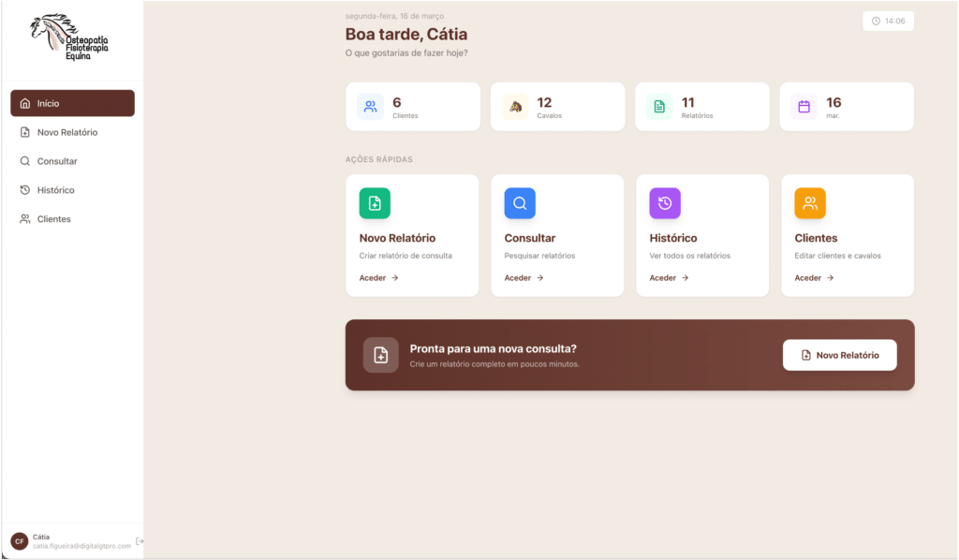
Task: Open Início in the sidebar
Action: (x=72, y=103)
